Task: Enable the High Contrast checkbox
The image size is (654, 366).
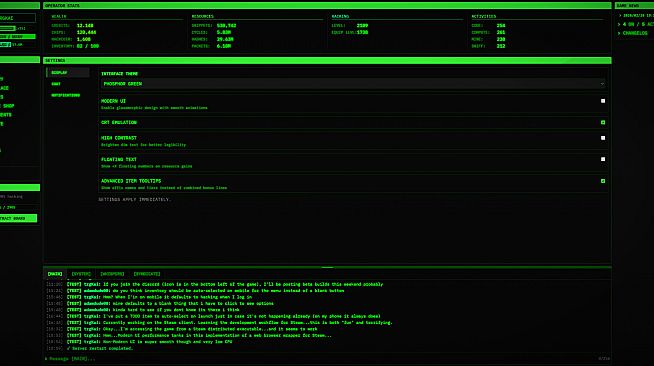Action: pyautogui.click(x=603, y=138)
